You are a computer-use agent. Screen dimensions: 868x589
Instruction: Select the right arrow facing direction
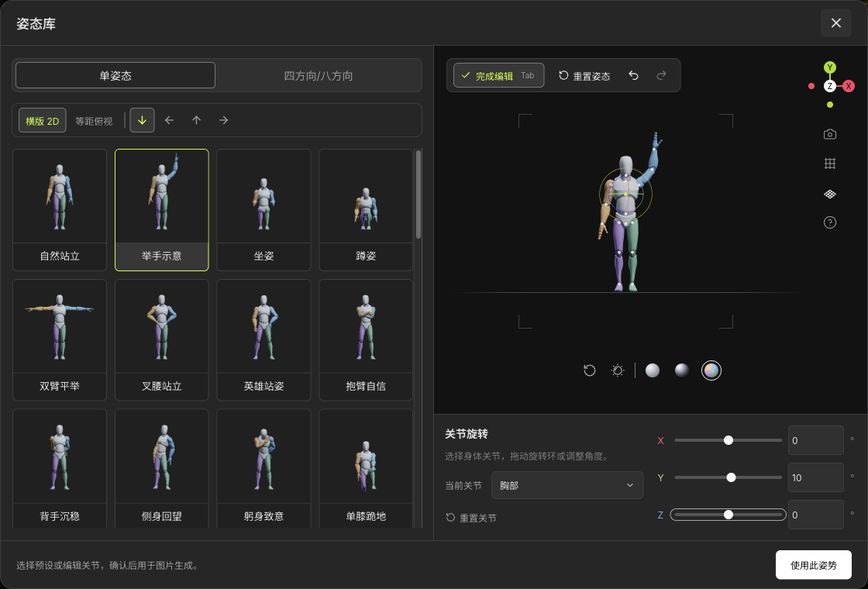224,120
